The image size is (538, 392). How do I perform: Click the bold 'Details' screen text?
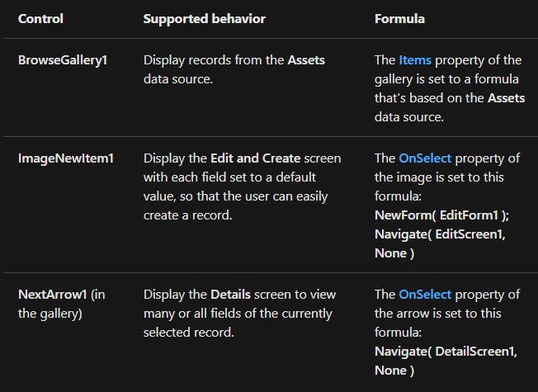point(230,295)
